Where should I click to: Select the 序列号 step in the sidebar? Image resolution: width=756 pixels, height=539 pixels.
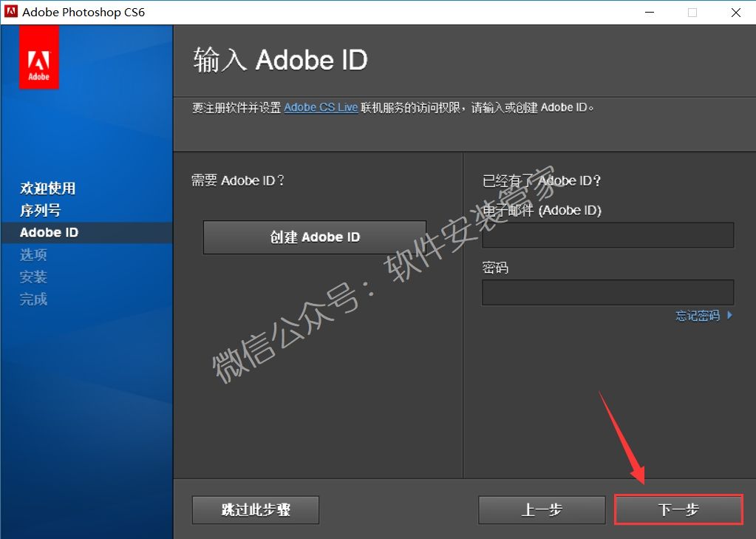coord(41,211)
